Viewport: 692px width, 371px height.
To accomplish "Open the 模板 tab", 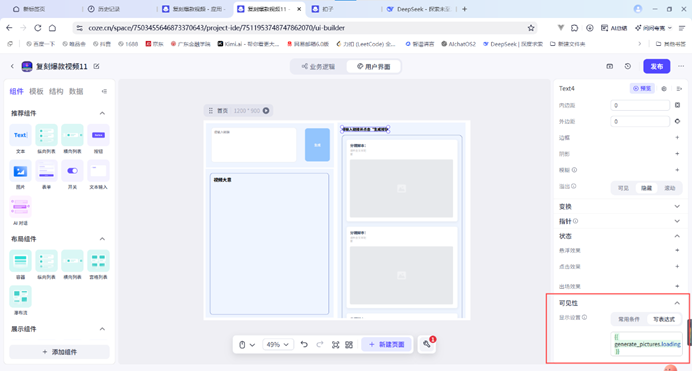I will click(x=36, y=91).
